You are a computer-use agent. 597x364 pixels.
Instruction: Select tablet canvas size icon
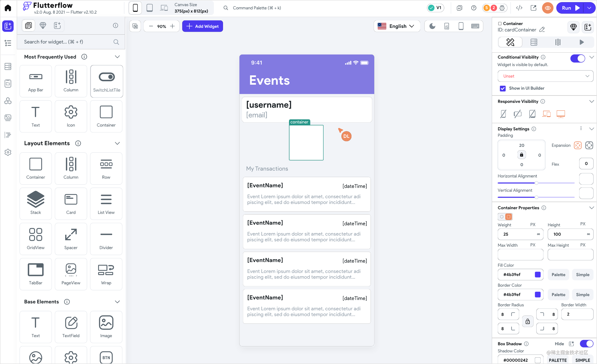tap(150, 8)
